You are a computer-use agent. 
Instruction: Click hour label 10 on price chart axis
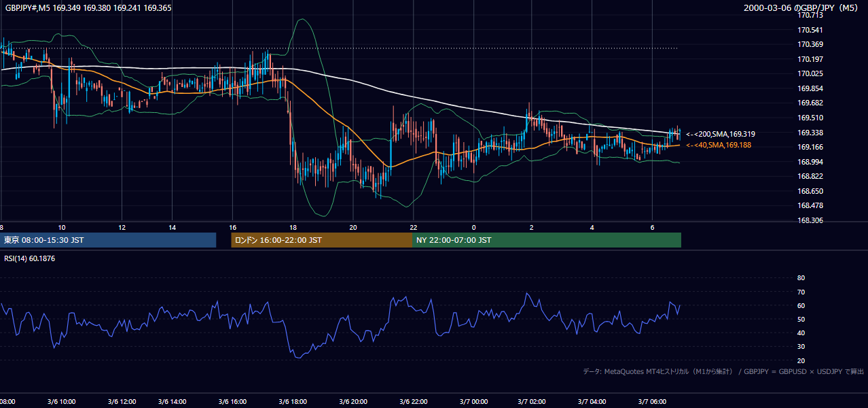pos(62,227)
